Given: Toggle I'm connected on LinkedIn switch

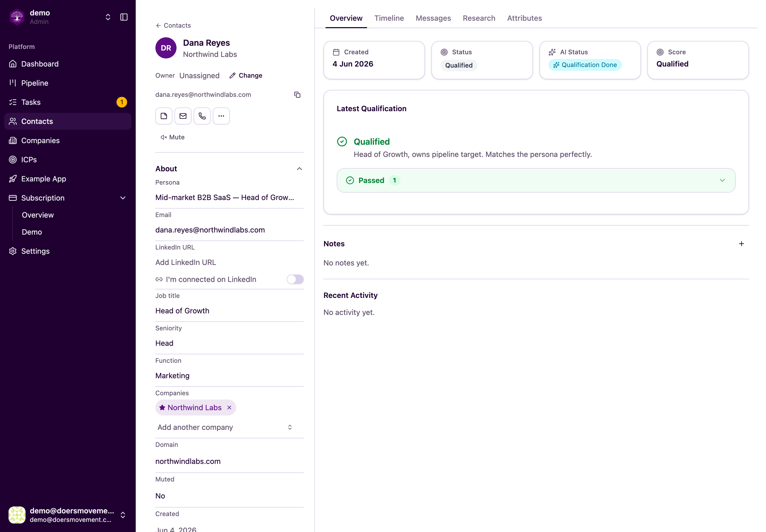Looking at the screenshot, I should click(295, 279).
